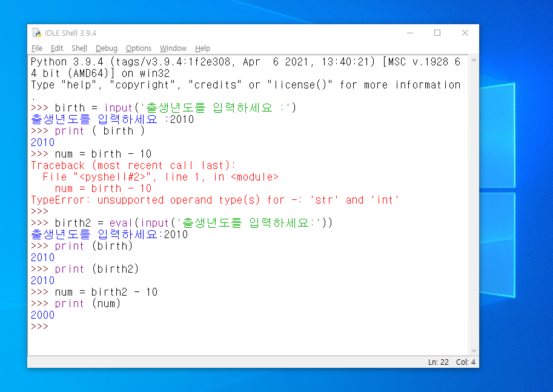Click the Python 3.9.4 version banner line

click(x=245, y=68)
